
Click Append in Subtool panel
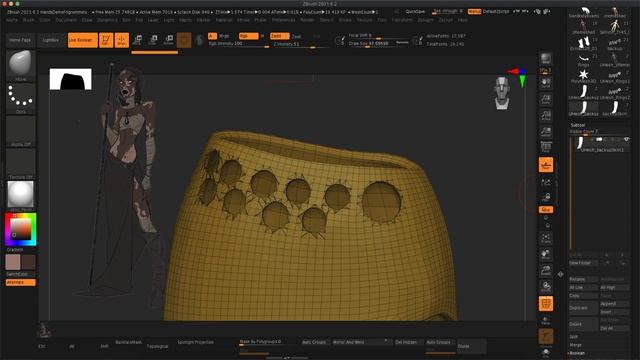click(614, 304)
